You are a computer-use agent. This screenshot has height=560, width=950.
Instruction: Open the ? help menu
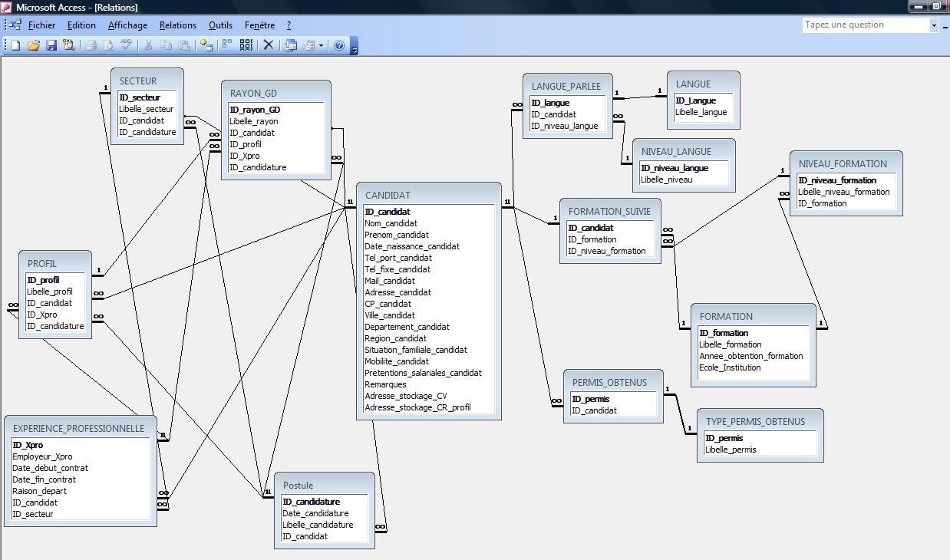click(289, 25)
